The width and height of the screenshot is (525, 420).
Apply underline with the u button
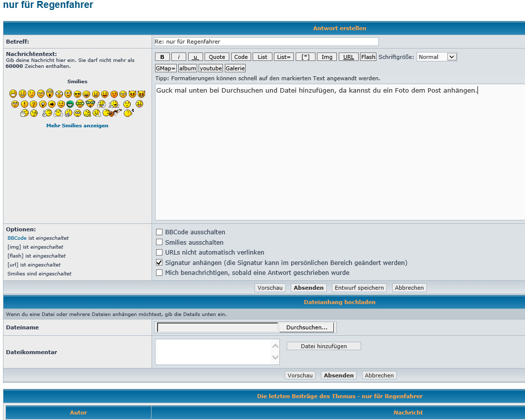[x=195, y=57]
